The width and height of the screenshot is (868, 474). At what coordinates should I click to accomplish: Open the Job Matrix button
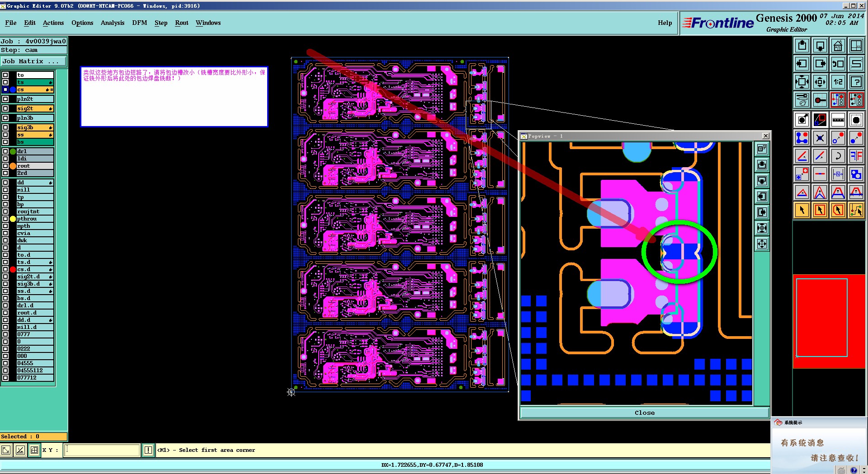(x=33, y=61)
